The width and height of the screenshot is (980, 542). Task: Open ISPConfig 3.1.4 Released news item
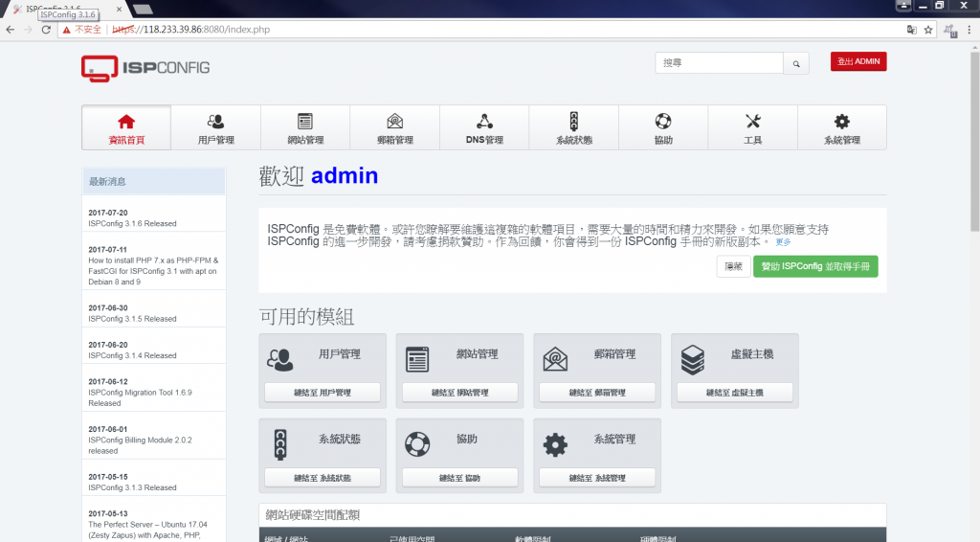(132, 355)
